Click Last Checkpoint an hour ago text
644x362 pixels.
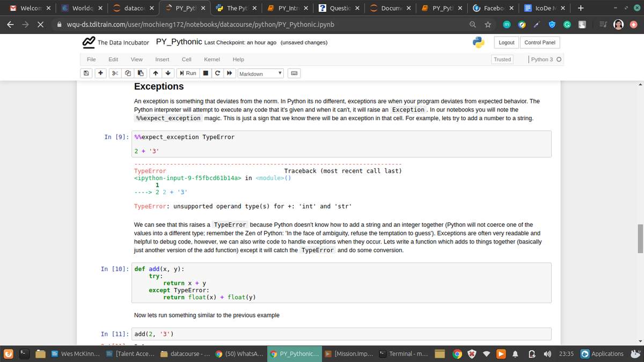240,42
